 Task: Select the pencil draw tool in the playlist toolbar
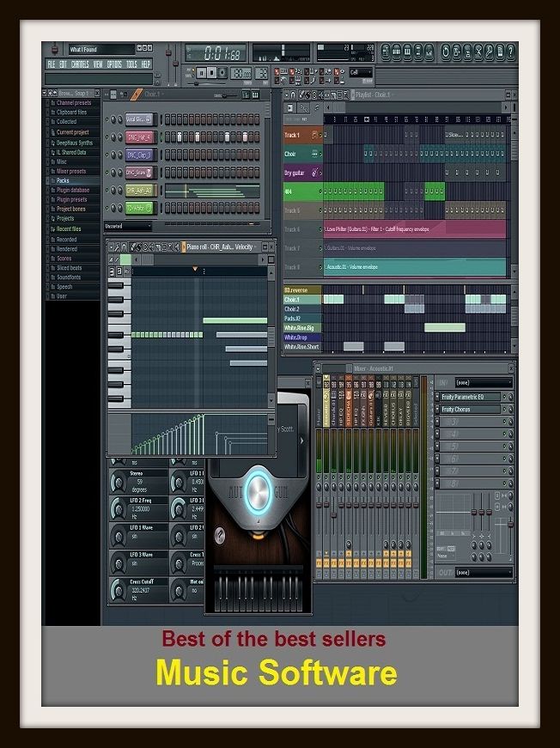pyautogui.click(x=301, y=95)
